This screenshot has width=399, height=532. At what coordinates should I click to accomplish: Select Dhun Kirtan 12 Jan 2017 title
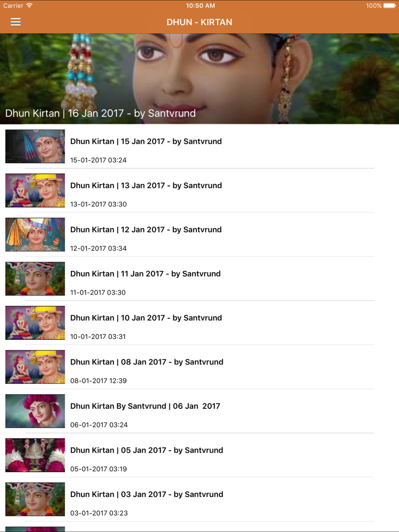146,230
